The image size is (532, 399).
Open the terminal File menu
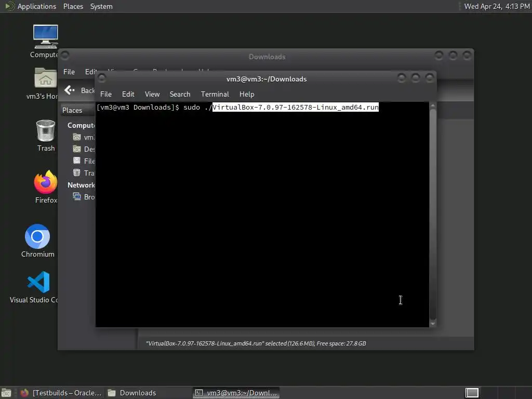coord(106,94)
